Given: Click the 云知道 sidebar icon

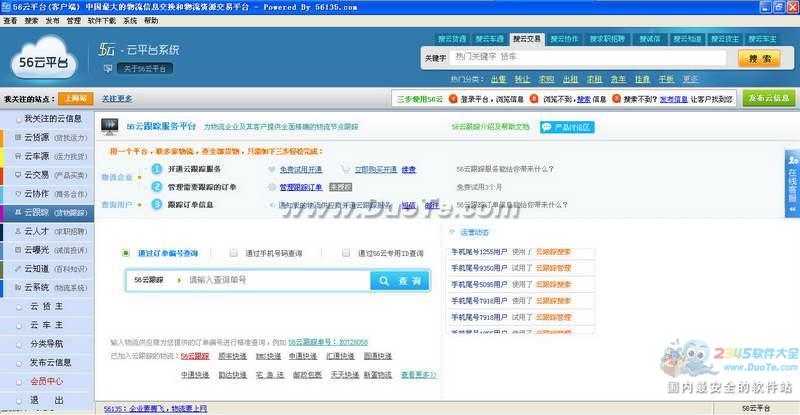Looking at the screenshot, I should click(18, 268).
